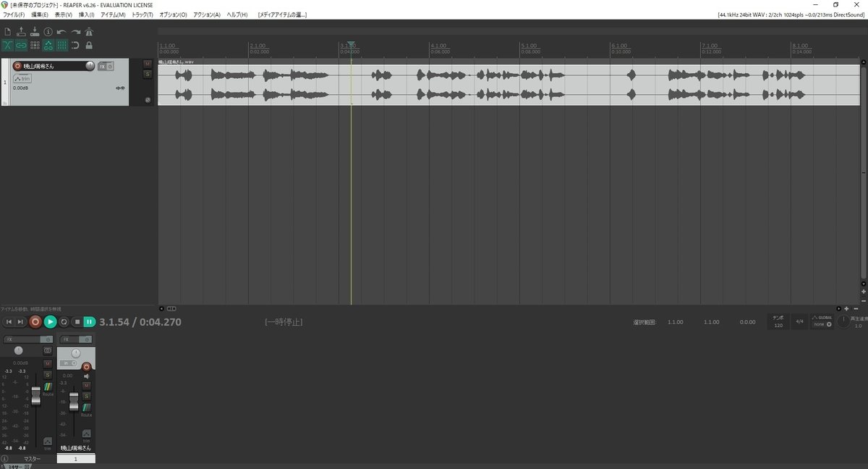Click the Redo arrow icon
Viewport: 868px width, 469px height.
[x=75, y=32]
